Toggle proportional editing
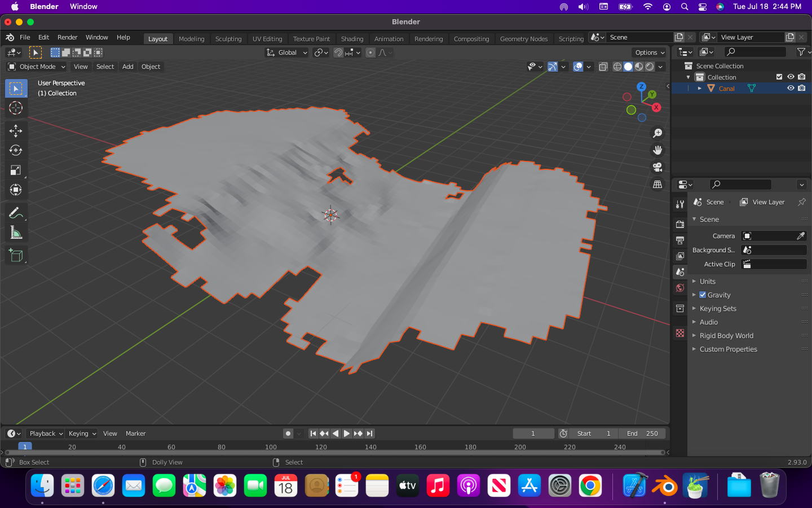 pyautogui.click(x=370, y=52)
